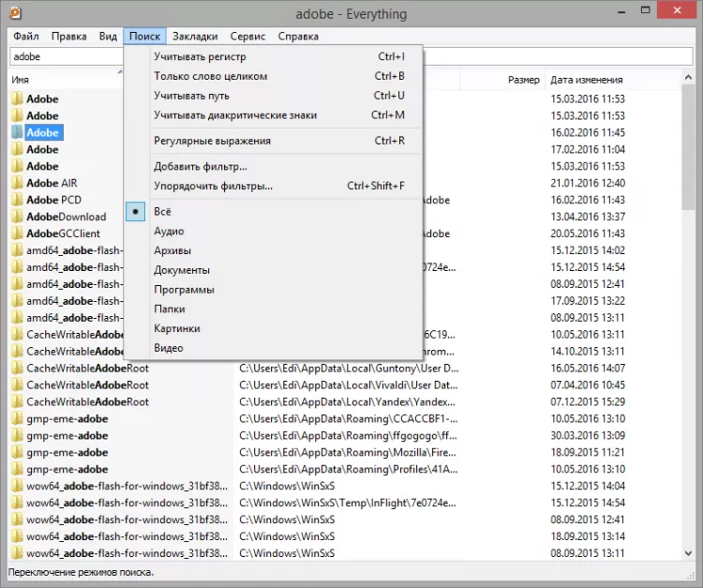Select the Adobe PCD folder name
The height and width of the screenshot is (588, 703).
[x=53, y=200]
